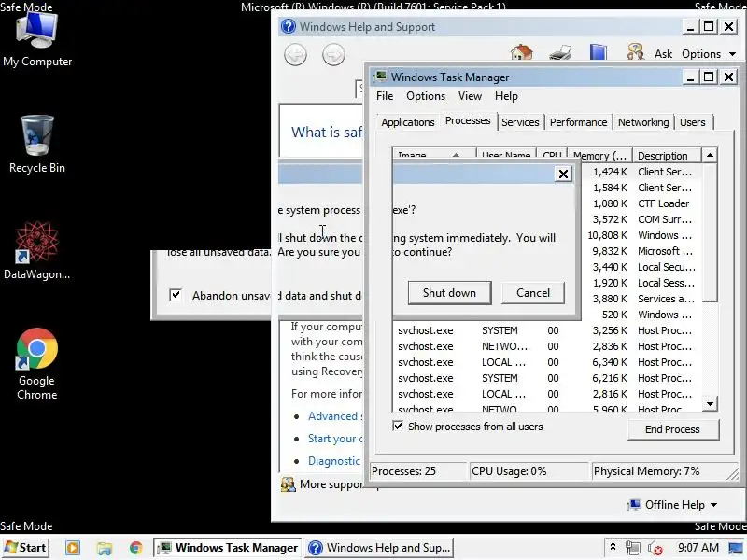Click Cancel in the shutdown dialog
This screenshot has width=747, height=560.
click(533, 293)
